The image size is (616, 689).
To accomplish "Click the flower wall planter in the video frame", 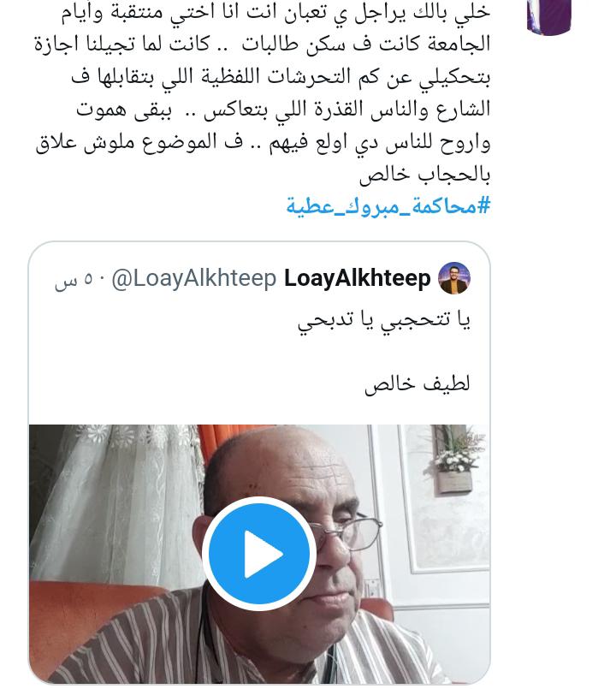I will tap(453, 461).
